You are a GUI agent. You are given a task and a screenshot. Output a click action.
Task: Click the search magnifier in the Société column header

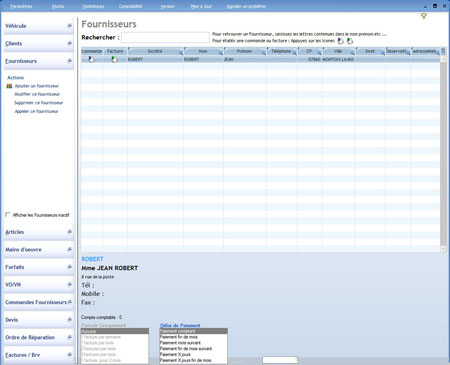click(x=181, y=53)
